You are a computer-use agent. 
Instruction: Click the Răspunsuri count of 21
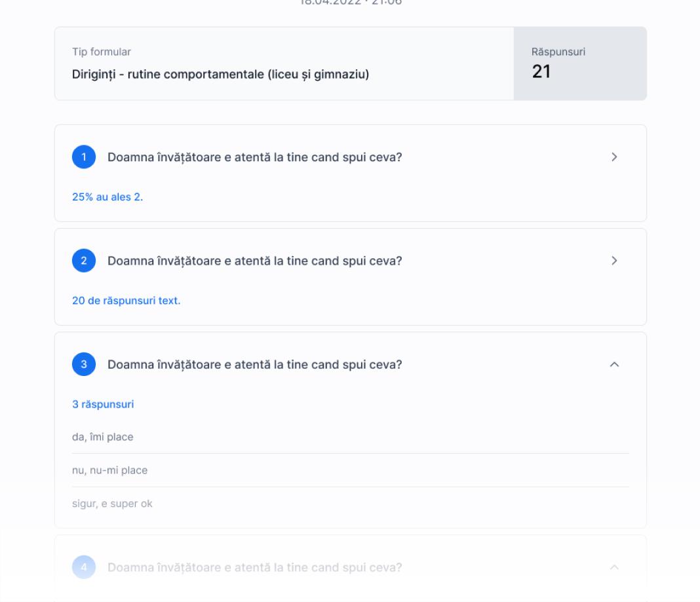(x=541, y=72)
